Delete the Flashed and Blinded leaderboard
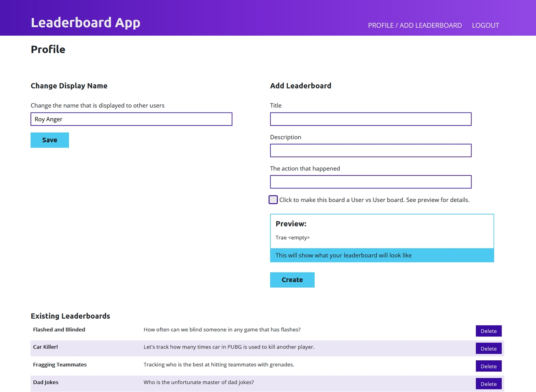Viewport: 536px width, 392px height. [488, 331]
